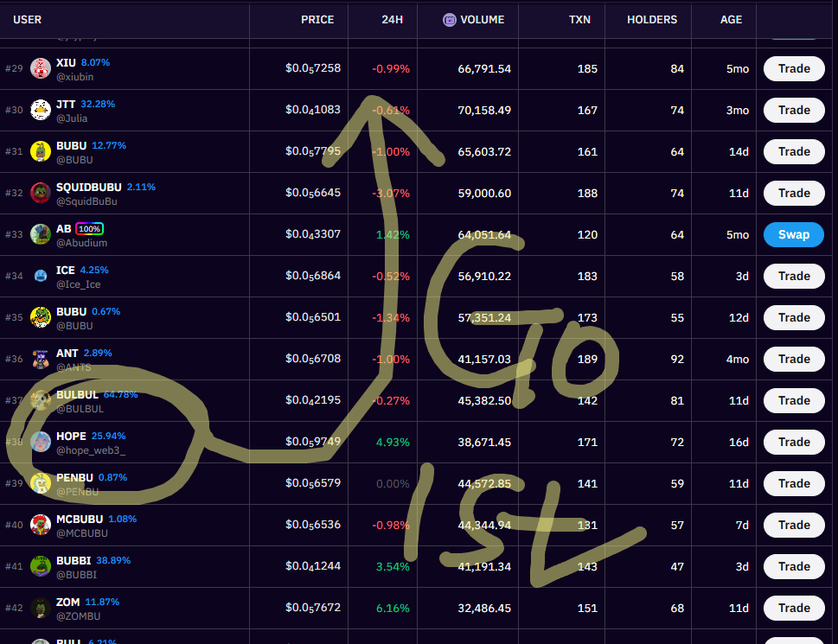Click the 100% badge next to AB
Image resolution: width=838 pixels, height=644 pixels.
point(89,229)
